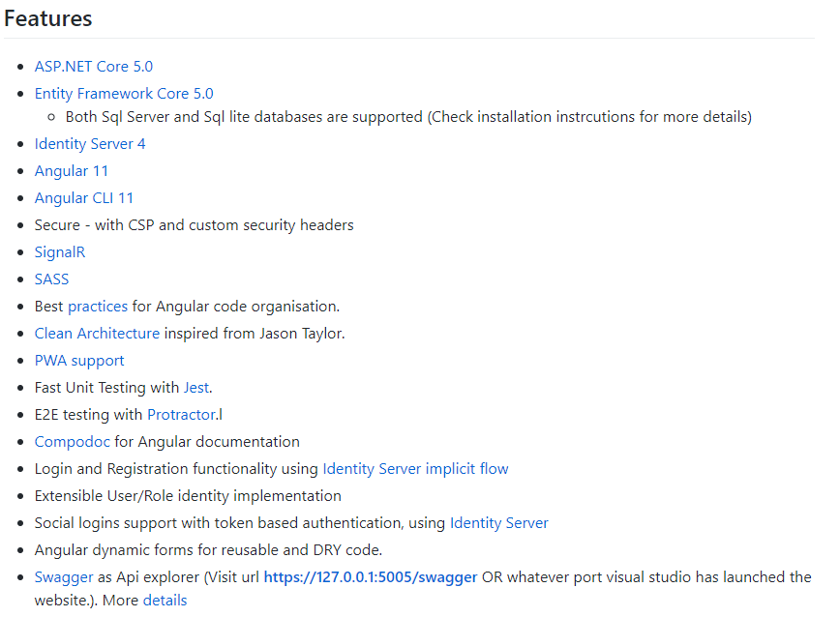
Task: Open the ASP.NET Core 5.0 link
Action: pos(94,67)
